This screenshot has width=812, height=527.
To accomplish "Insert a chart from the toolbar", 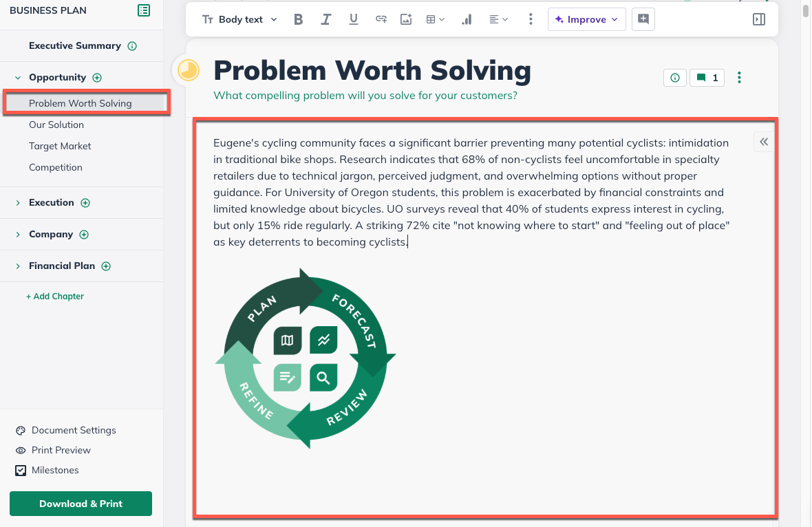I will (467, 19).
